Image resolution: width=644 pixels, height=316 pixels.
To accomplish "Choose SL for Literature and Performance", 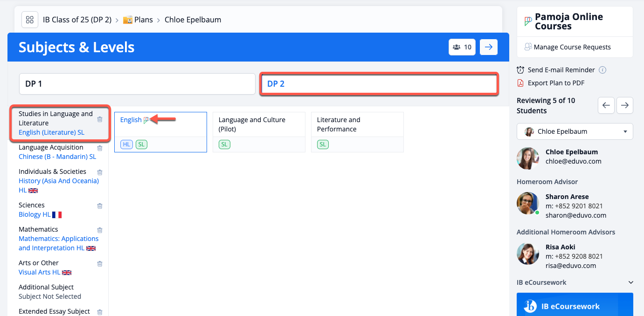I will pyautogui.click(x=323, y=144).
